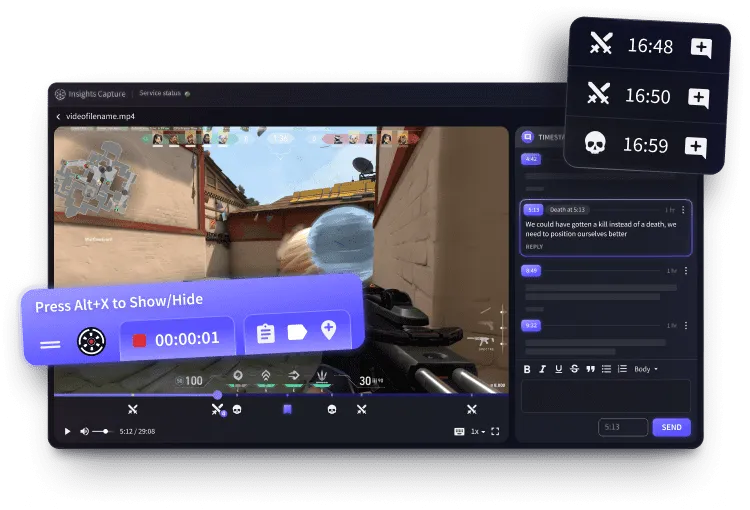750x510 pixels.
Task: Click the Insights Capture logo
Action: point(60,94)
